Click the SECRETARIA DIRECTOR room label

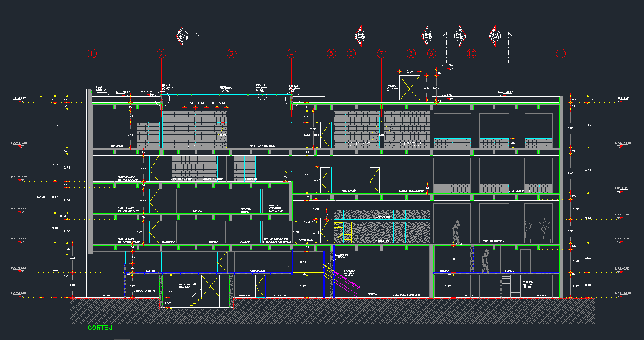pos(262,146)
